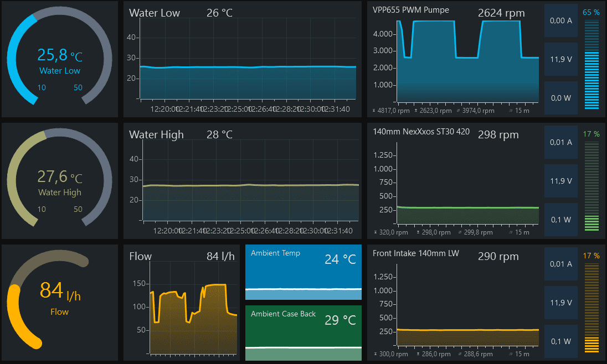Viewport: 607px width, 364px height.
Task: Select the Water Low chart title
Action: pos(155,13)
